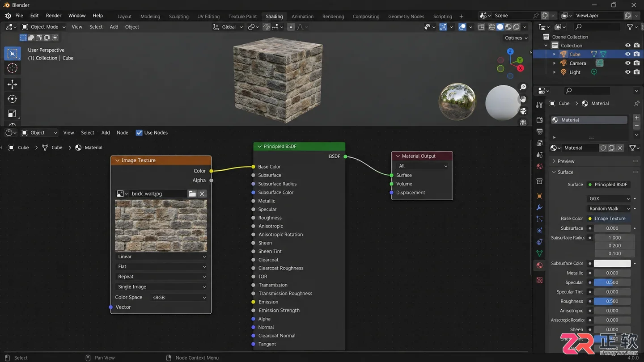Switch to orthographic grid view icon
This screenshot has height=362, width=644.
pos(523,122)
